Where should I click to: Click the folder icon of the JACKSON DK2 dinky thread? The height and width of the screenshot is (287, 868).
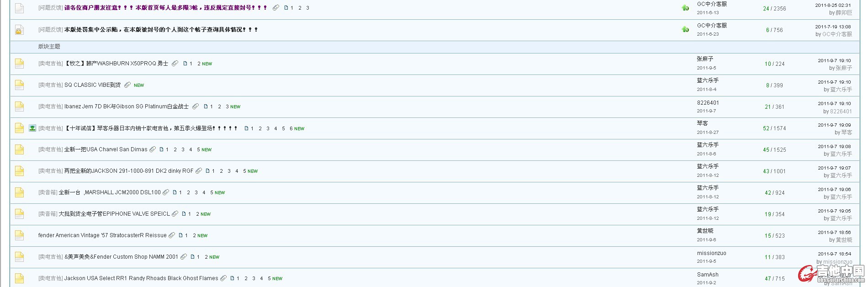pos(19,171)
